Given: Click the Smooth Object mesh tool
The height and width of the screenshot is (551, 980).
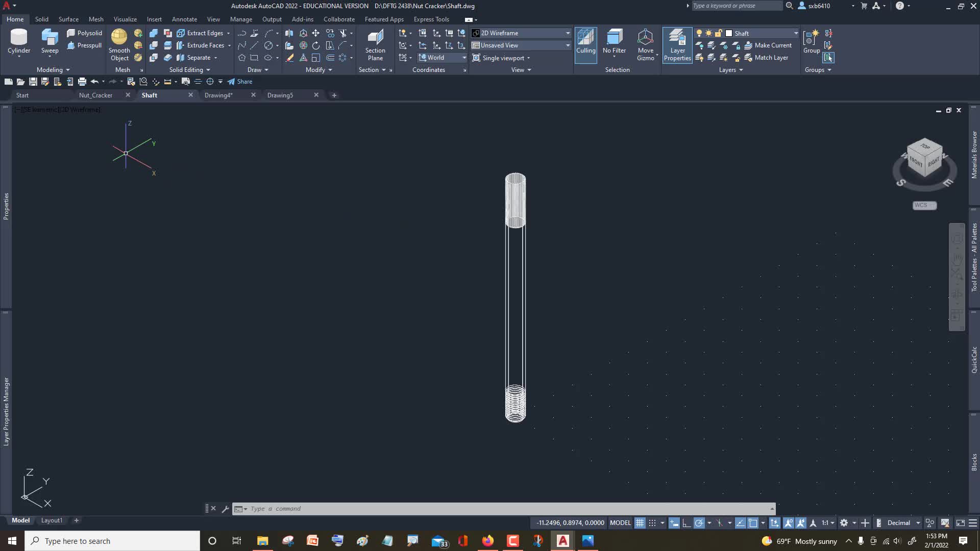Looking at the screenshot, I should pos(119,45).
